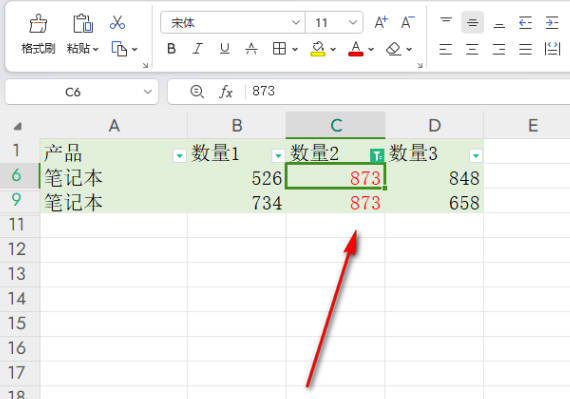Select column A header

tap(114, 125)
